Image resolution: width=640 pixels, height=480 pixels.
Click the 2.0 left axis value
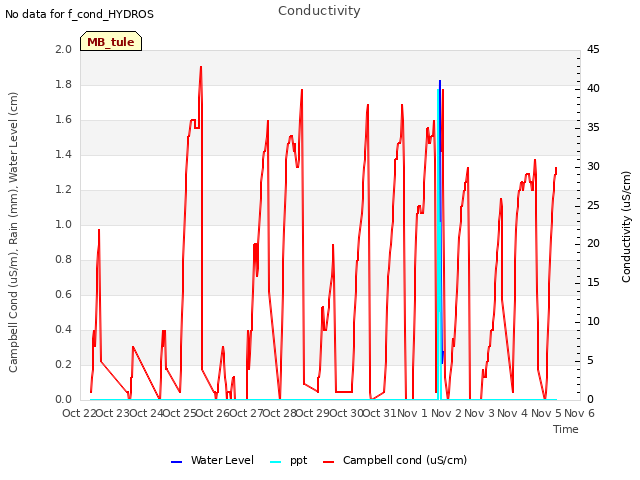click(x=64, y=49)
